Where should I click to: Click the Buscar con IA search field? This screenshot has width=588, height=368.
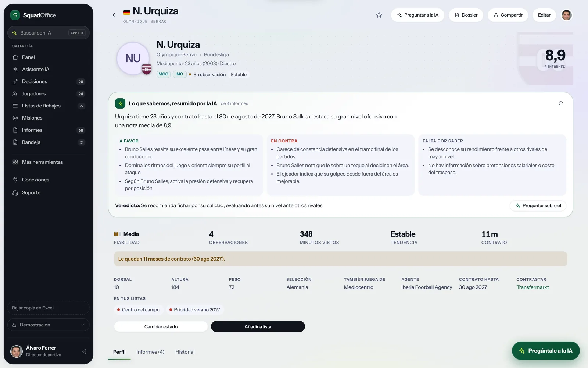pos(49,33)
